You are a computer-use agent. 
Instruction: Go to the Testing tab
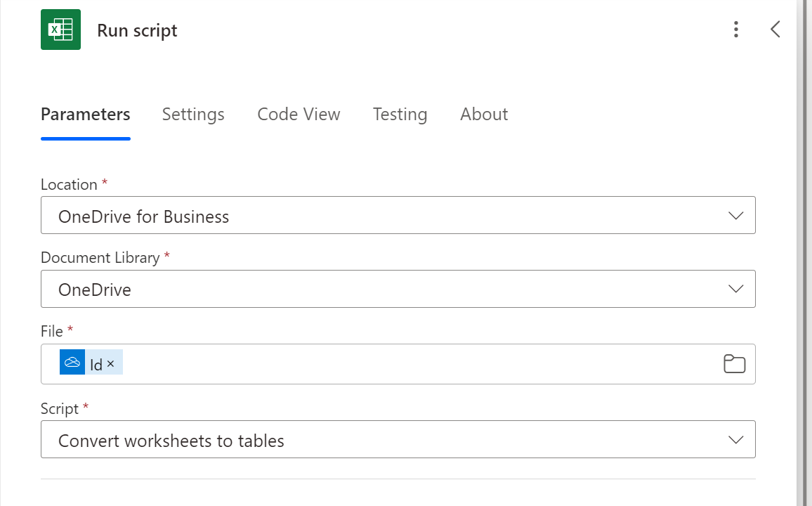click(x=400, y=115)
